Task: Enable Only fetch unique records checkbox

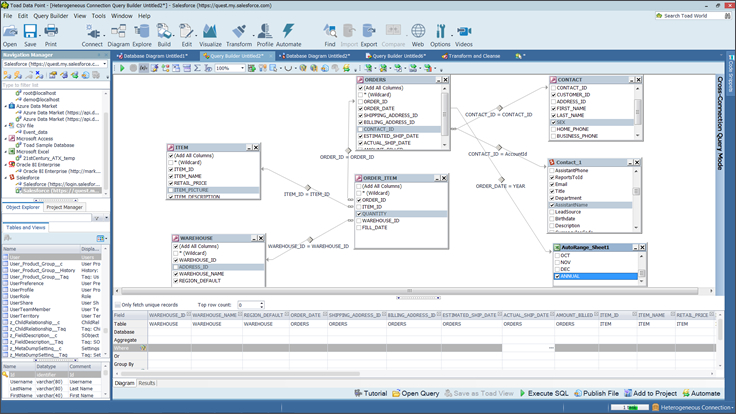Action: point(116,305)
